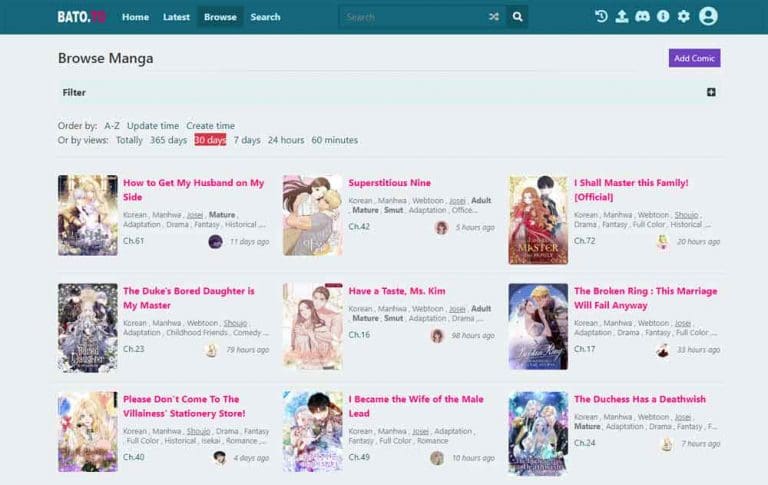Sort views by 30 days
The image size is (768, 485).
210,140
